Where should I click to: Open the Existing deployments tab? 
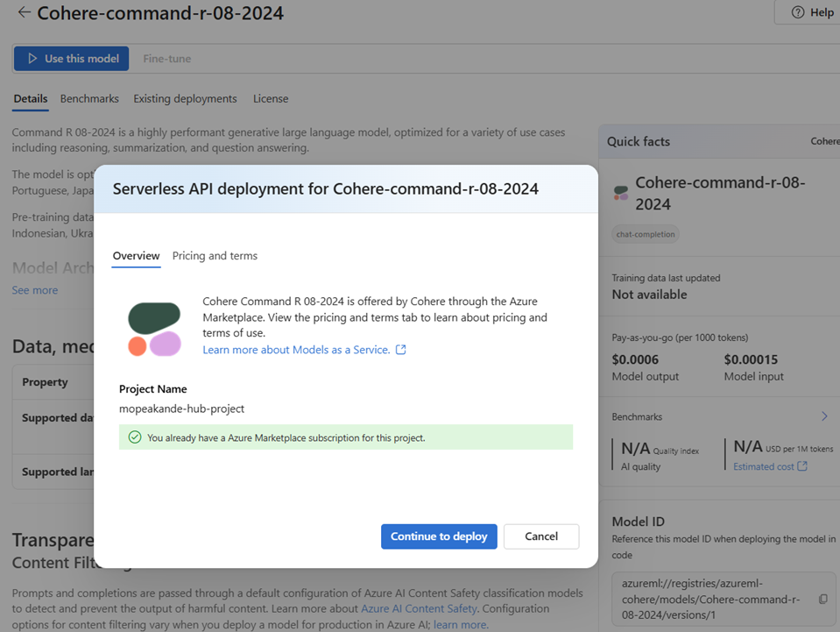[185, 99]
